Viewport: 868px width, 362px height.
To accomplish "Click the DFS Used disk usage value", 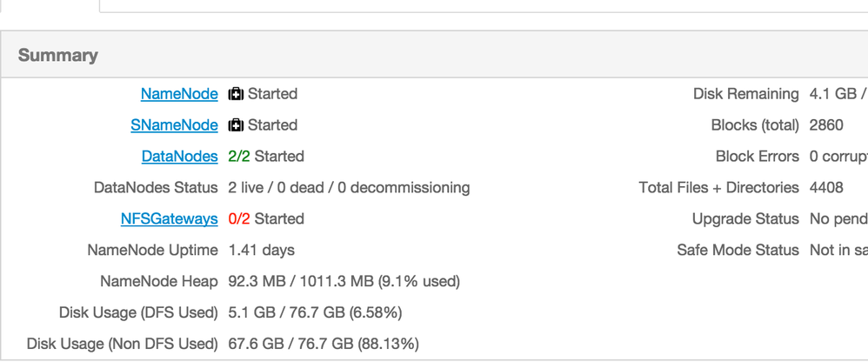I will [315, 312].
